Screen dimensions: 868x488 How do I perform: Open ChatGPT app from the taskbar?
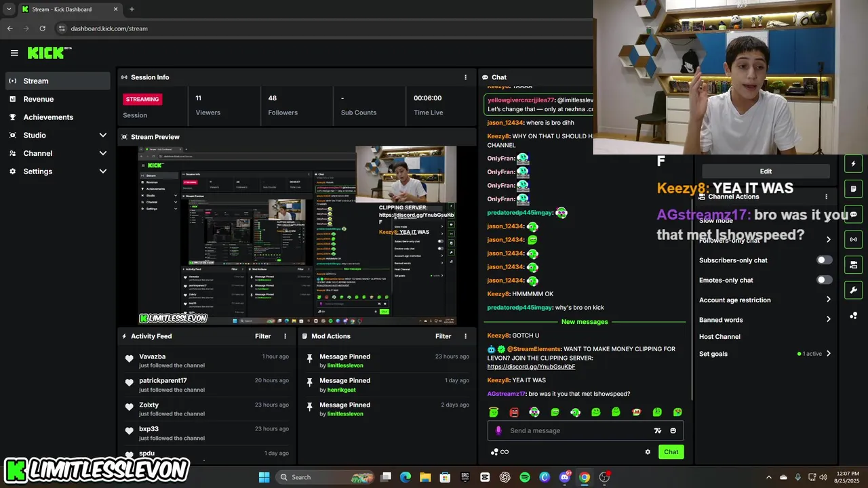[505, 477]
